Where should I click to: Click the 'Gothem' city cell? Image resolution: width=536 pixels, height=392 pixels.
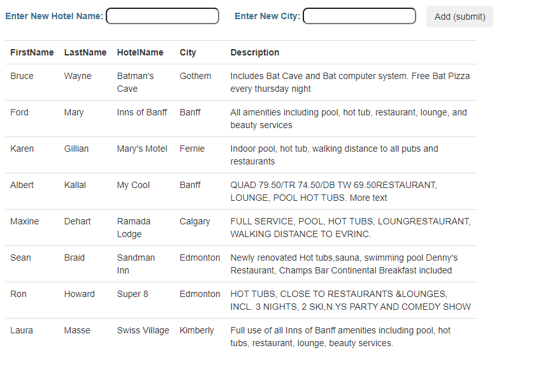click(196, 76)
